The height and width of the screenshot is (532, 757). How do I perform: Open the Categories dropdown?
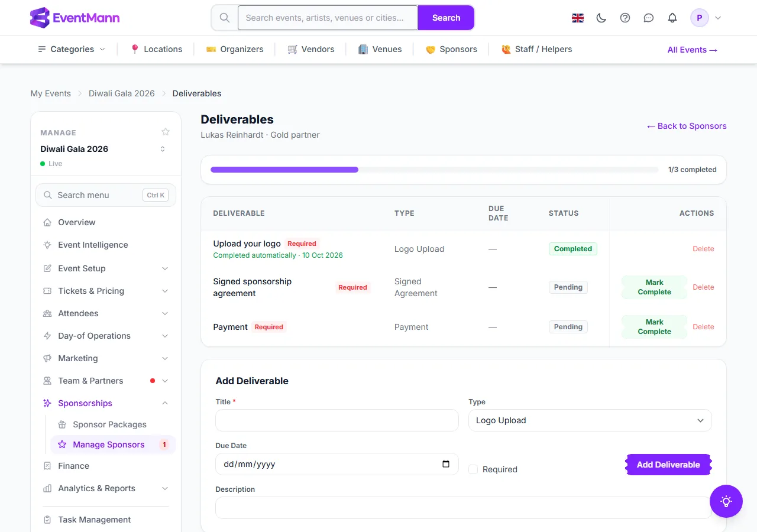[72, 49]
